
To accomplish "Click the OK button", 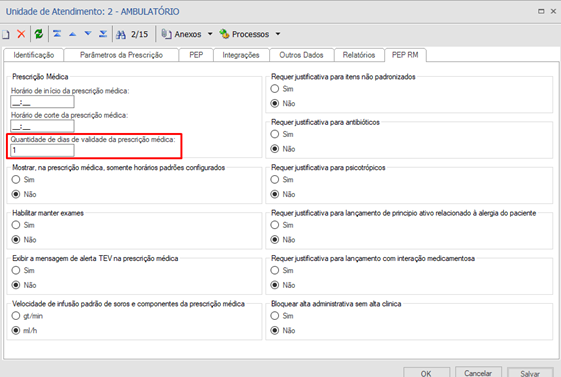I will [x=426, y=373].
